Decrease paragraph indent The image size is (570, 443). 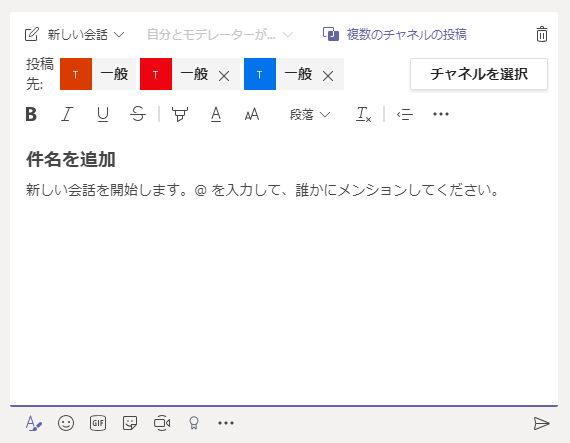point(405,114)
